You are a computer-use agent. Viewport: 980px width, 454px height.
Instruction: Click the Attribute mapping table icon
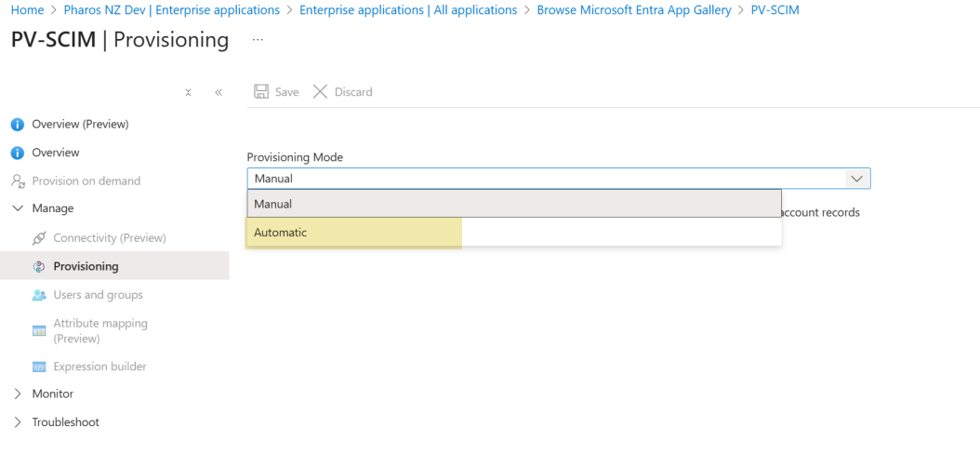(39, 331)
